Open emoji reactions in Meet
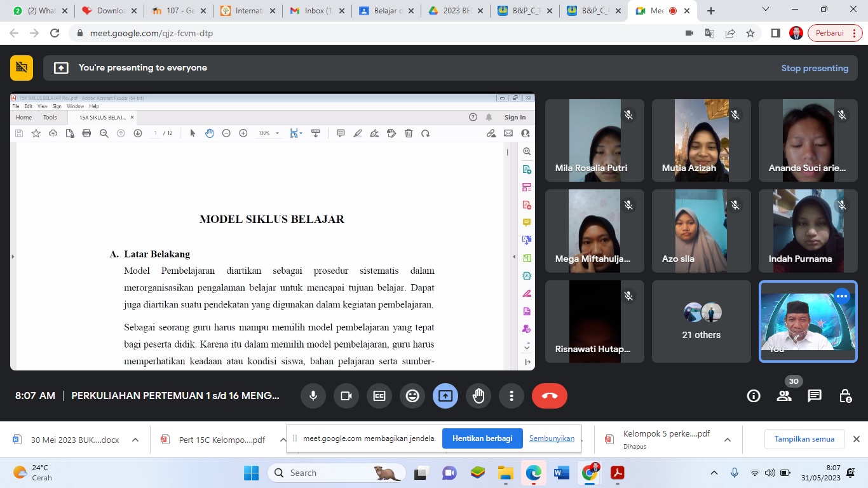Image resolution: width=868 pixels, height=488 pixels. click(412, 396)
